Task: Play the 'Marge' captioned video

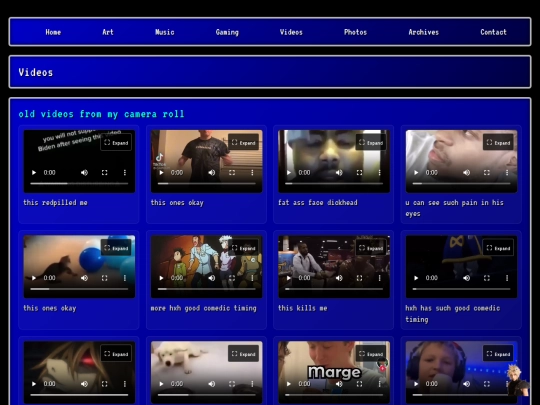Action: 289,384
